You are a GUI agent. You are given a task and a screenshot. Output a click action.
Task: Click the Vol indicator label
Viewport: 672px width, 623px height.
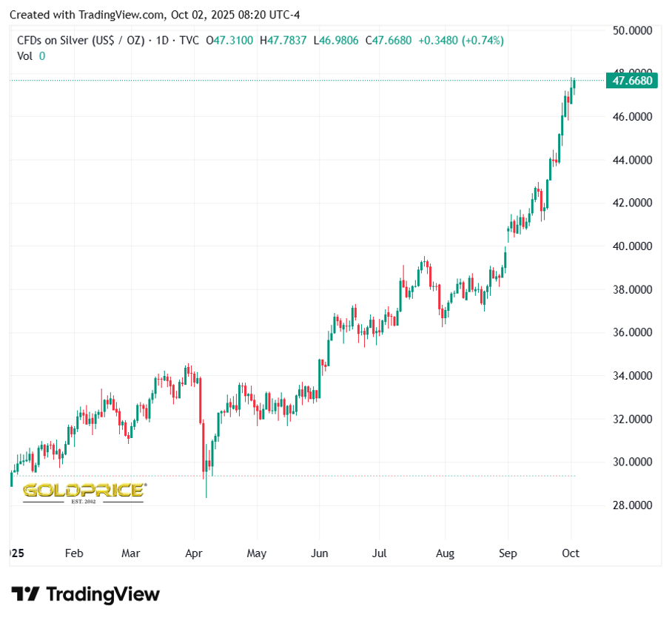point(24,55)
